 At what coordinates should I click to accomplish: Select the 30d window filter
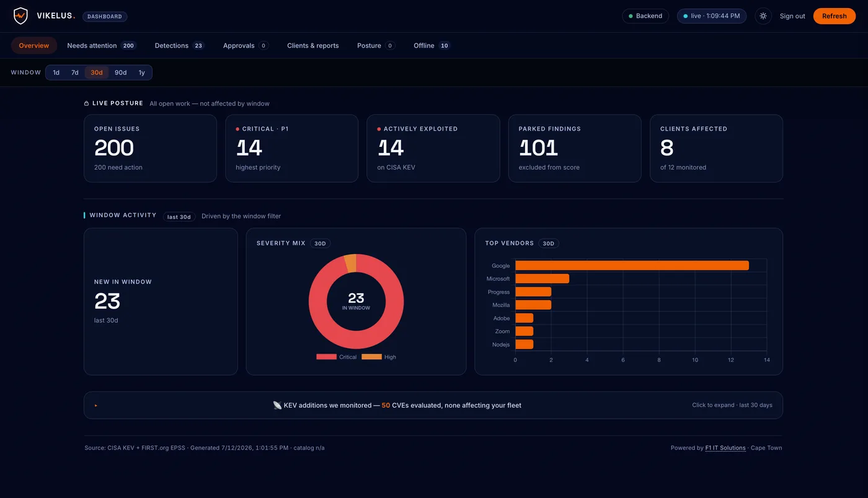(97, 72)
